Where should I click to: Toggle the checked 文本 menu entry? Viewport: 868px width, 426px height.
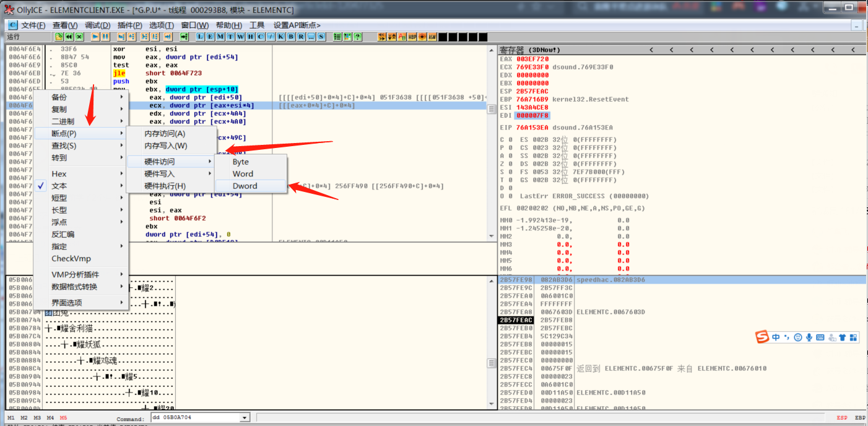click(x=82, y=186)
